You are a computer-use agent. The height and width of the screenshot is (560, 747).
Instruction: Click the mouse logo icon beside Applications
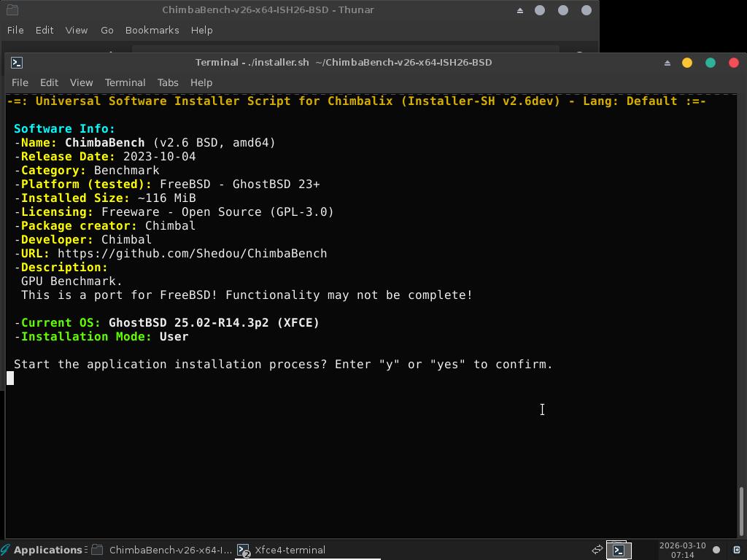point(6,550)
